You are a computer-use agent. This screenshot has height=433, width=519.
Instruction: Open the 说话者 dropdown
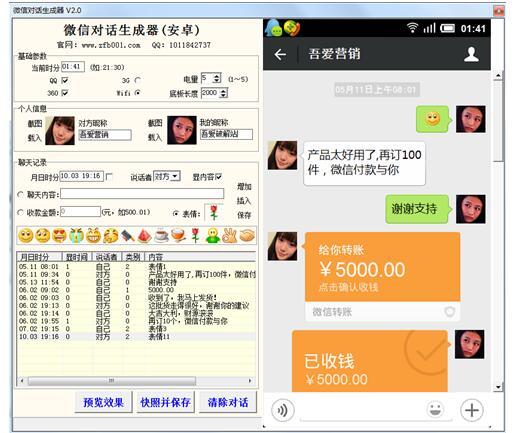pyautogui.click(x=176, y=176)
